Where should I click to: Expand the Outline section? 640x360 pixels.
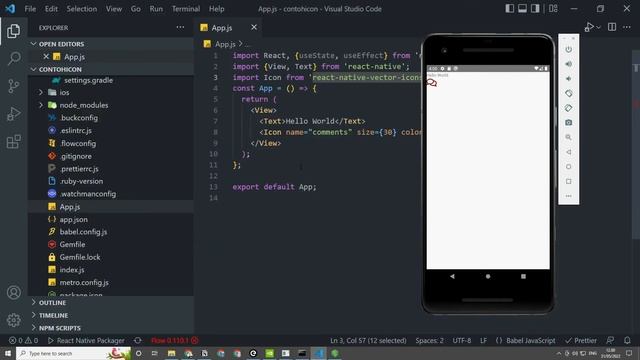click(x=111, y=303)
